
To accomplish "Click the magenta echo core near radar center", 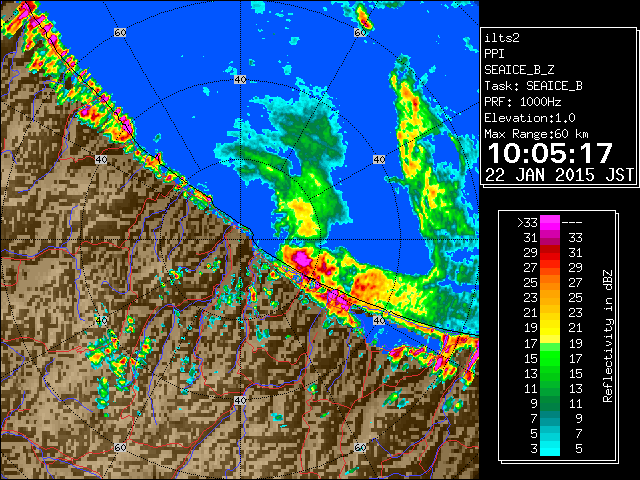I will point(302,258).
